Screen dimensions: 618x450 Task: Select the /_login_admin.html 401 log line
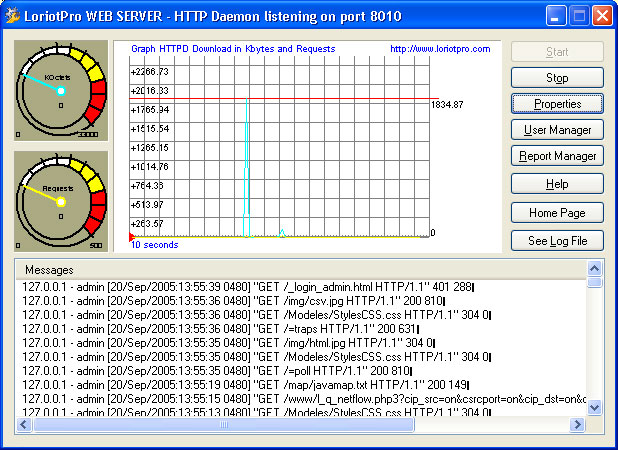pos(248,287)
